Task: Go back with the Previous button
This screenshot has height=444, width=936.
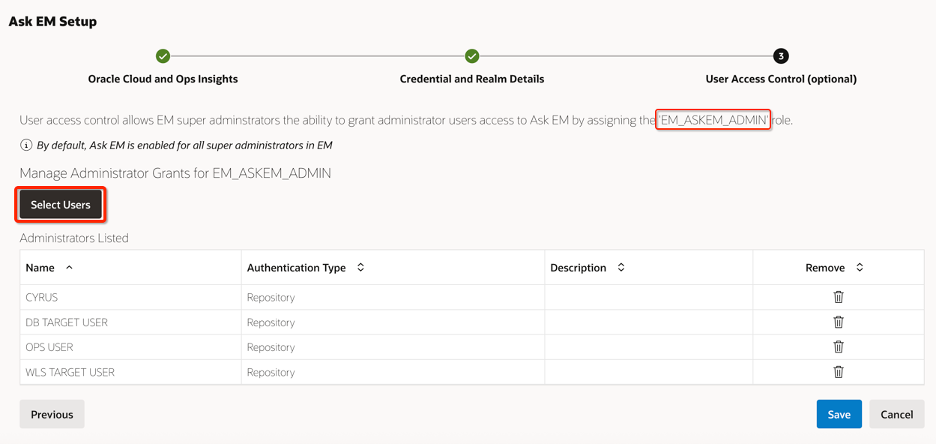Action: click(52, 414)
